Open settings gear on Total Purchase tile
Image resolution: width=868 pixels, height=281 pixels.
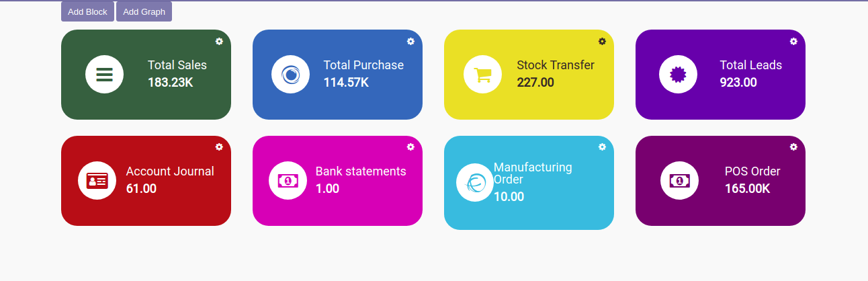410,41
